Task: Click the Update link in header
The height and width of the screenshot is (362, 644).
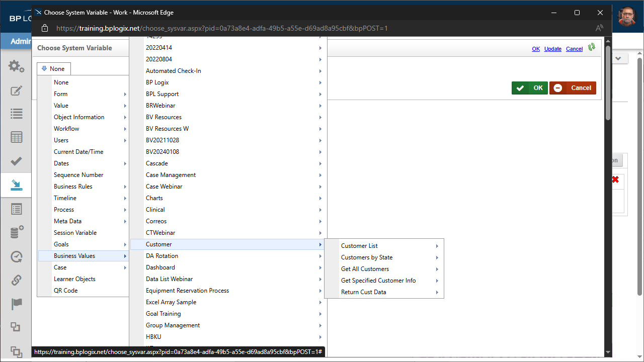Action: click(553, 49)
